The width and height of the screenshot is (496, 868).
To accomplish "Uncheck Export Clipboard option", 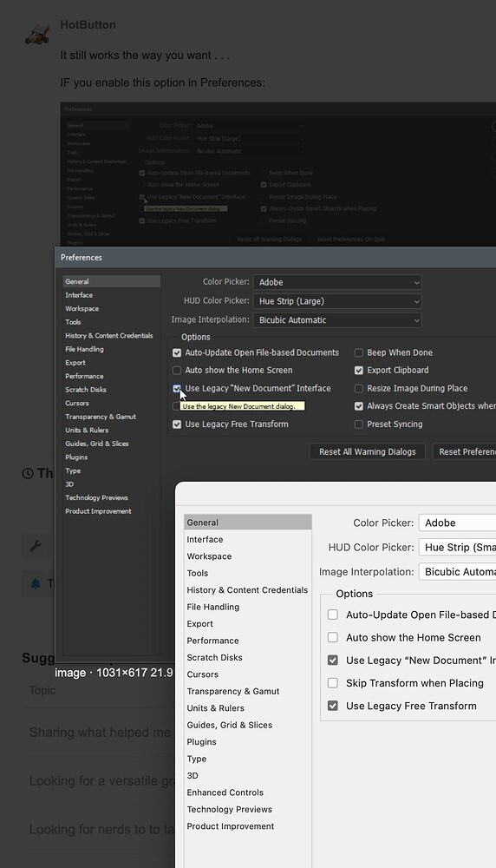I will (359, 371).
